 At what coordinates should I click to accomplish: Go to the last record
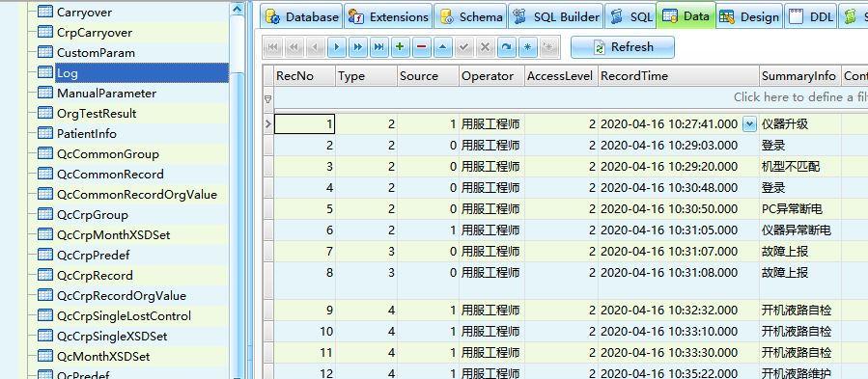point(378,47)
